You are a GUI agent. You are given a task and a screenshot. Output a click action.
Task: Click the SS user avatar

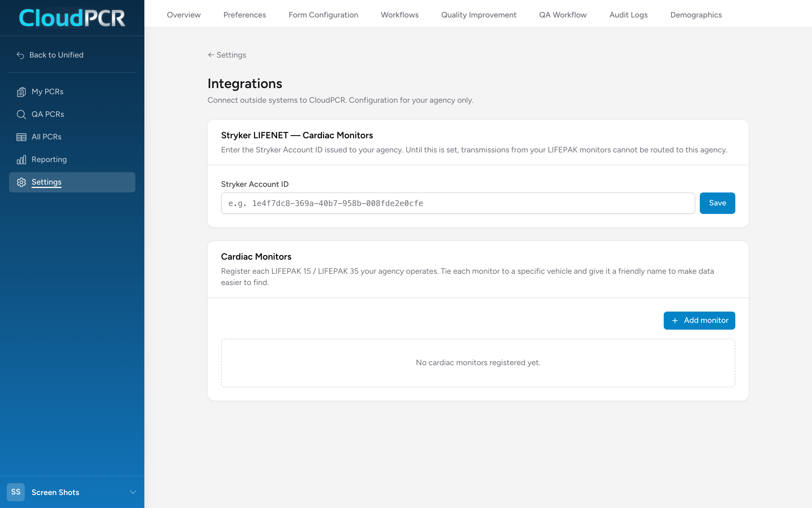coord(16,492)
